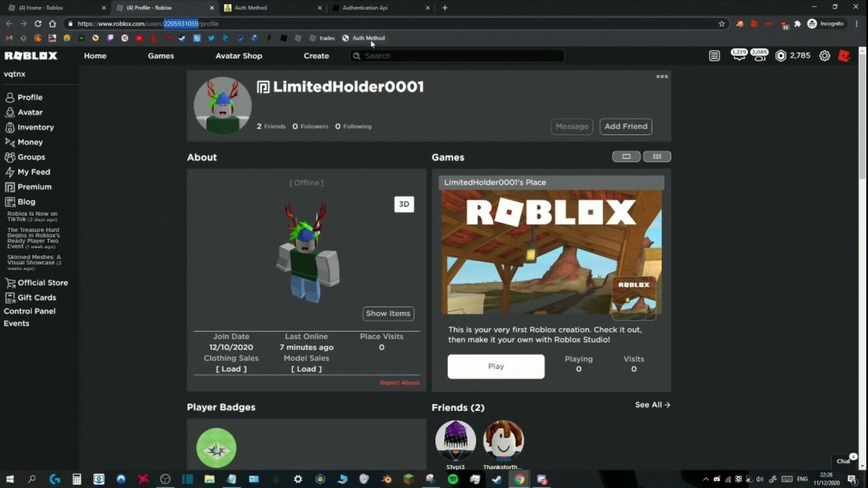Switch to list view in Games panel

[625, 156]
